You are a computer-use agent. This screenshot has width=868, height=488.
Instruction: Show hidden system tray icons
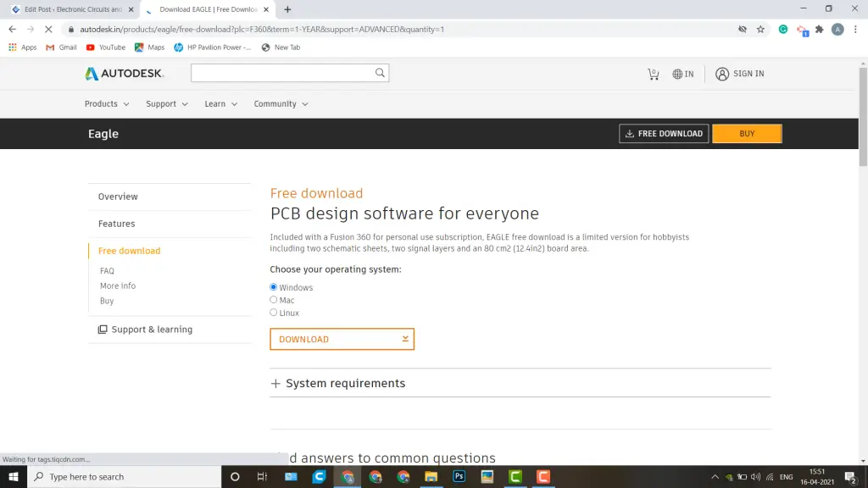pos(715,477)
